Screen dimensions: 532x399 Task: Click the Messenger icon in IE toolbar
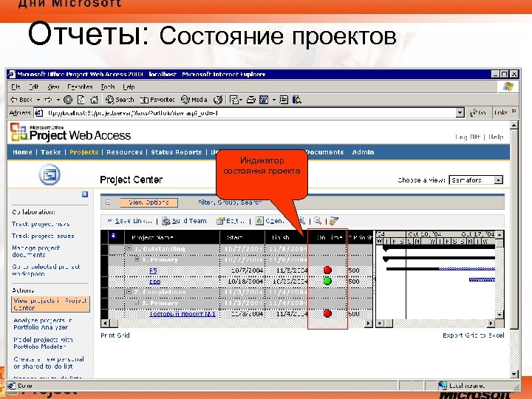(x=297, y=100)
